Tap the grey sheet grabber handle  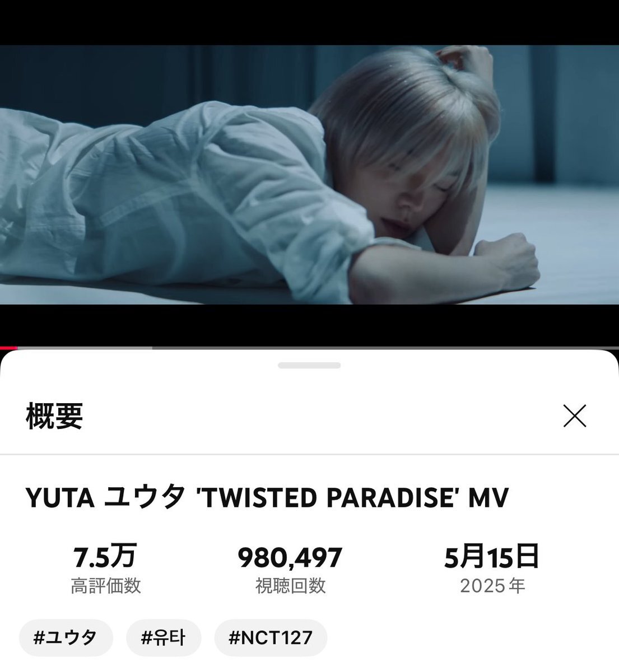(309, 366)
